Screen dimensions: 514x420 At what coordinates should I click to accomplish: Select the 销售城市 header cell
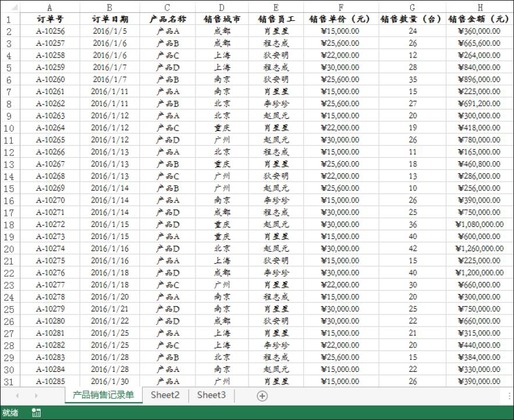pos(222,19)
